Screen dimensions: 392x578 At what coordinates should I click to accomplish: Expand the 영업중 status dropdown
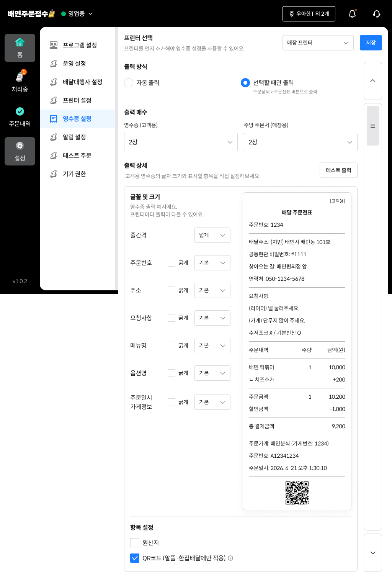77,14
